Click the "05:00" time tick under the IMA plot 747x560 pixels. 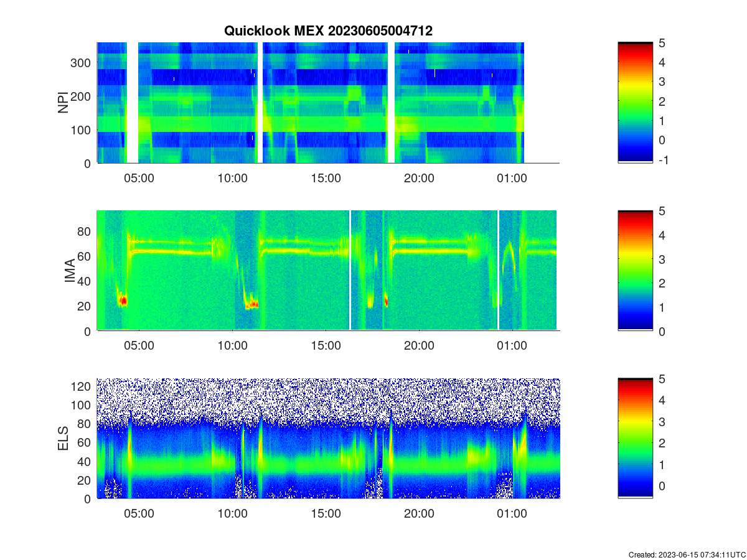coord(139,346)
